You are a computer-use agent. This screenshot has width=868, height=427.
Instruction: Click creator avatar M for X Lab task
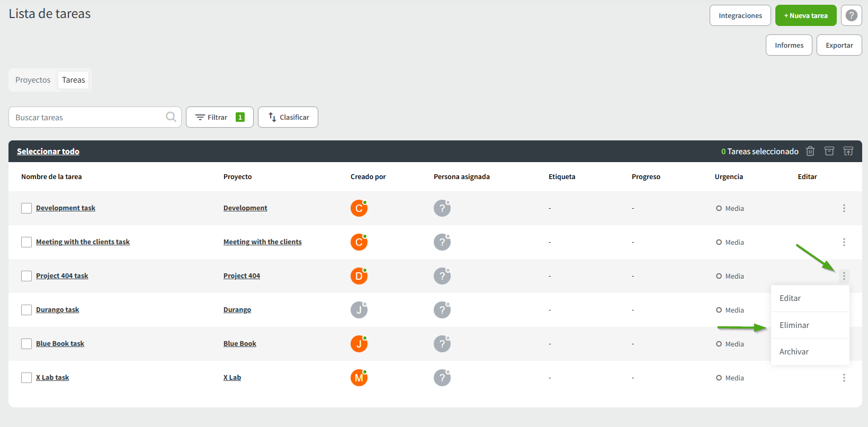click(x=359, y=378)
